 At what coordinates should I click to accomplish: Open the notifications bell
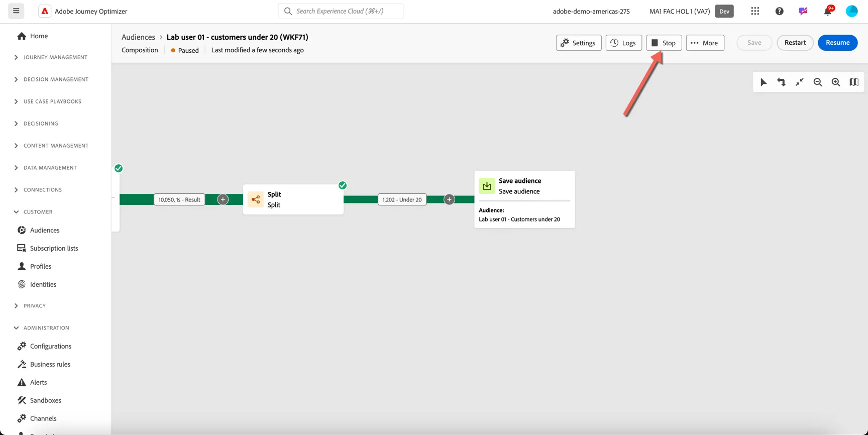click(827, 11)
